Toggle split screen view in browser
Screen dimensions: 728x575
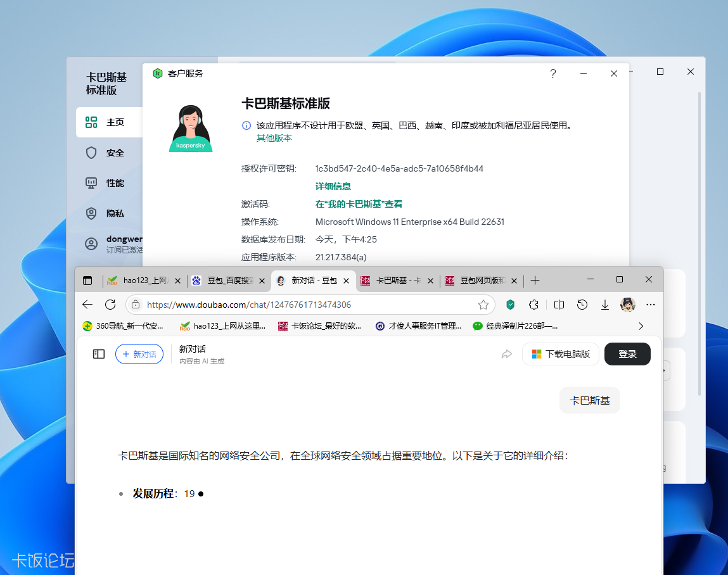559,305
